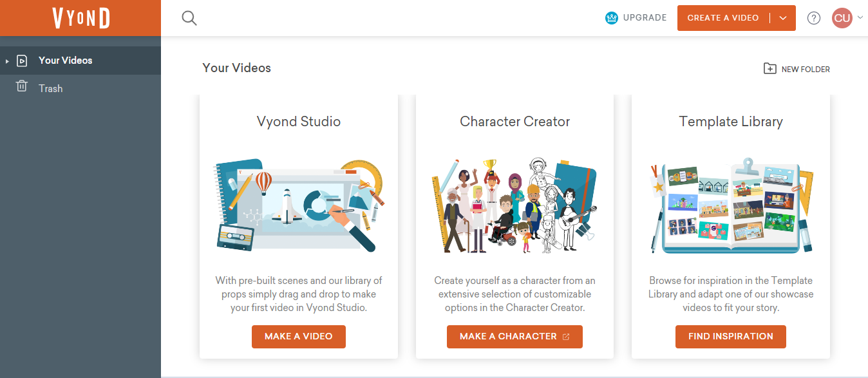
Task: Click the Template Library illustration
Action: pos(731,205)
